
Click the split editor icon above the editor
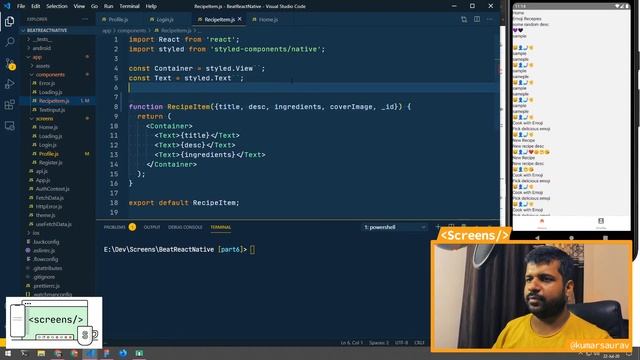[x=477, y=19]
